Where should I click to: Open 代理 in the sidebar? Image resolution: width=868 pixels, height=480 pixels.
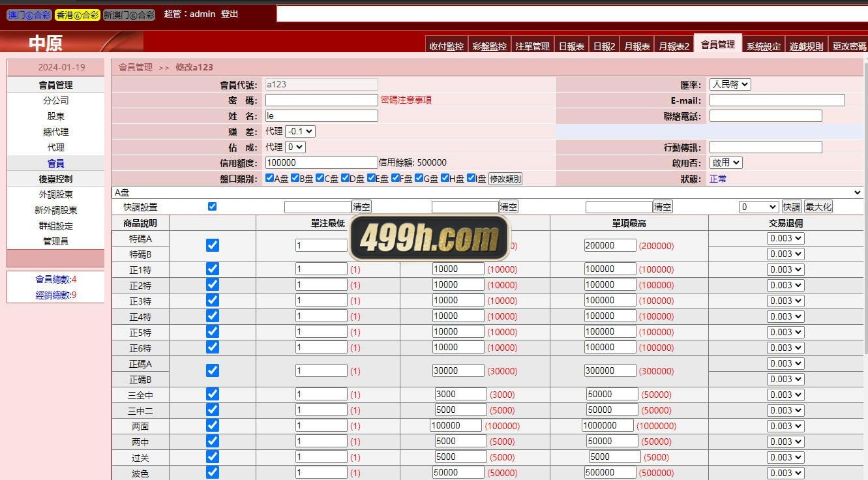click(x=55, y=147)
